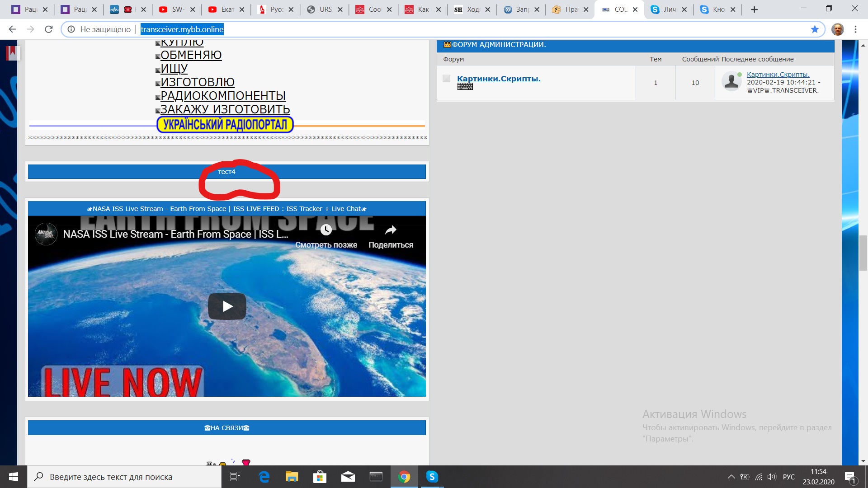Switch to the SW- YouTube tab

[177, 9]
